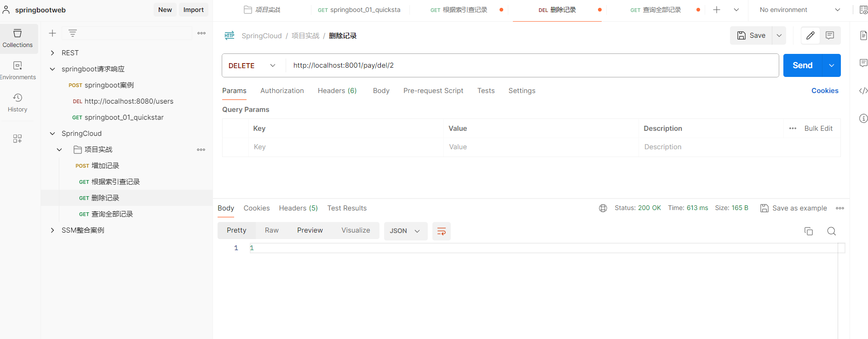Collapse the springboot请求响应 collection
The height and width of the screenshot is (339, 868).
pyautogui.click(x=52, y=69)
